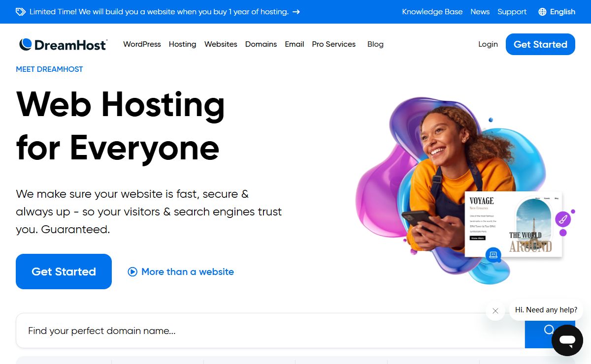Click the large hero Get Started button
The image size is (591, 364).
64,272
